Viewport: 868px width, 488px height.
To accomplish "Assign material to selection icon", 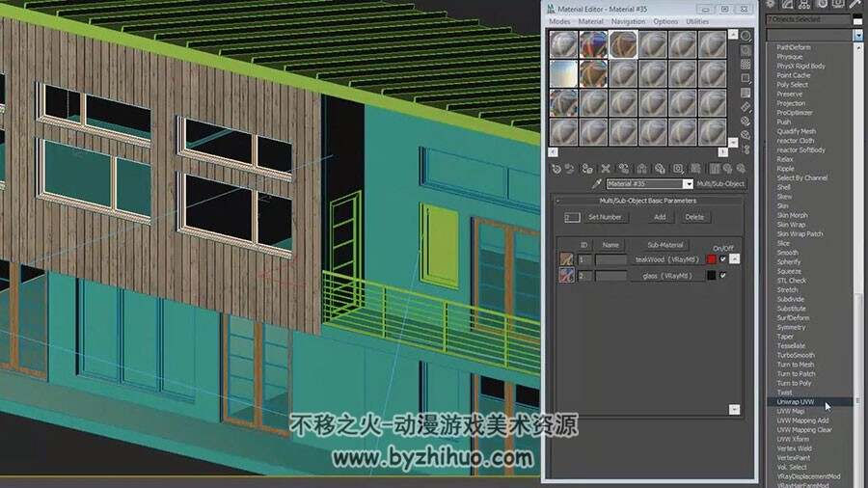I will [x=587, y=169].
